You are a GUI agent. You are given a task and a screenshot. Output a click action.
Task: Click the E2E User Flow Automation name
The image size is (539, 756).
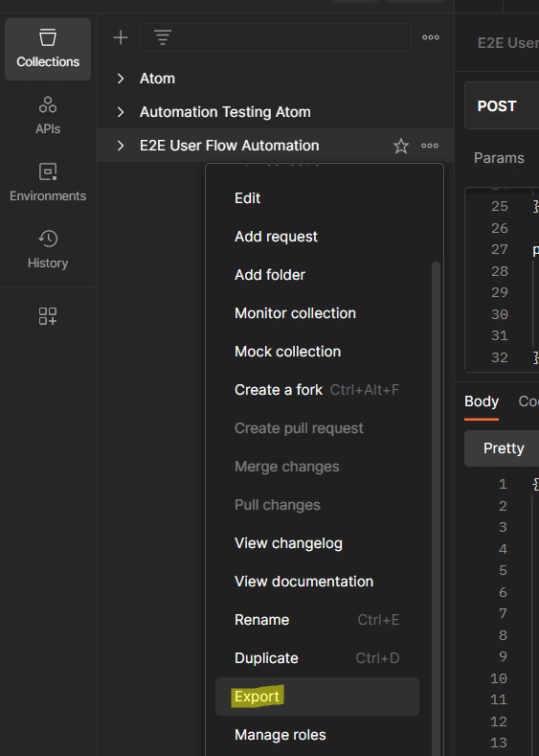[229, 146]
